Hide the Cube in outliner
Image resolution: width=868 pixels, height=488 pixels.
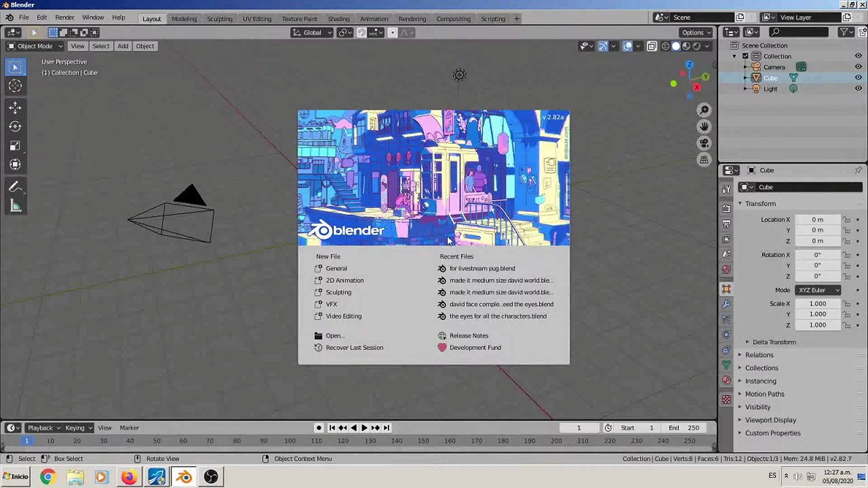coord(858,78)
